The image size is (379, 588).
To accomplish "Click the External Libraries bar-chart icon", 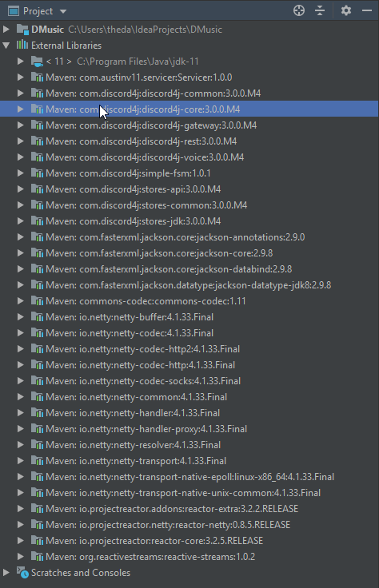I will (22, 45).
